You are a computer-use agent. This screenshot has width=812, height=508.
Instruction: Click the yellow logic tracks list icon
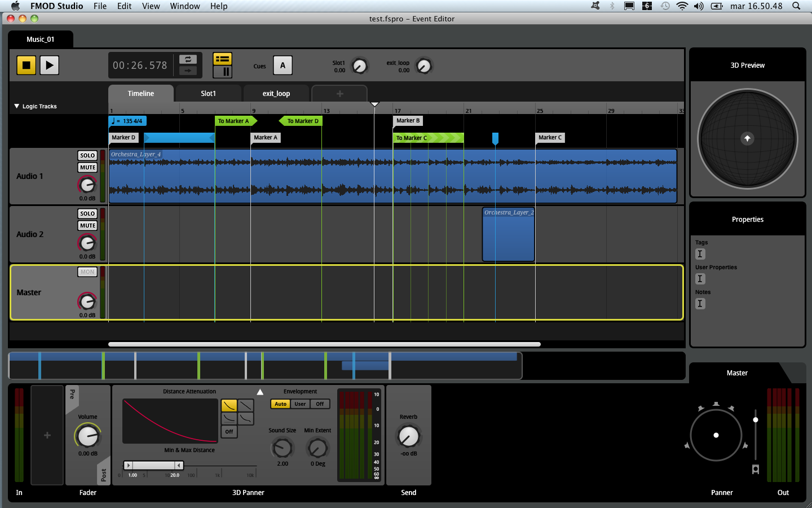222,59
